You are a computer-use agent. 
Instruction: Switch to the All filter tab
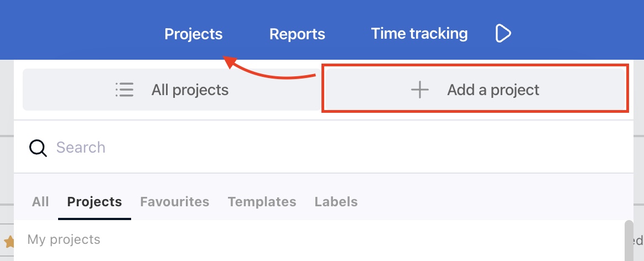pyautogui.click(x=40, y=202)
